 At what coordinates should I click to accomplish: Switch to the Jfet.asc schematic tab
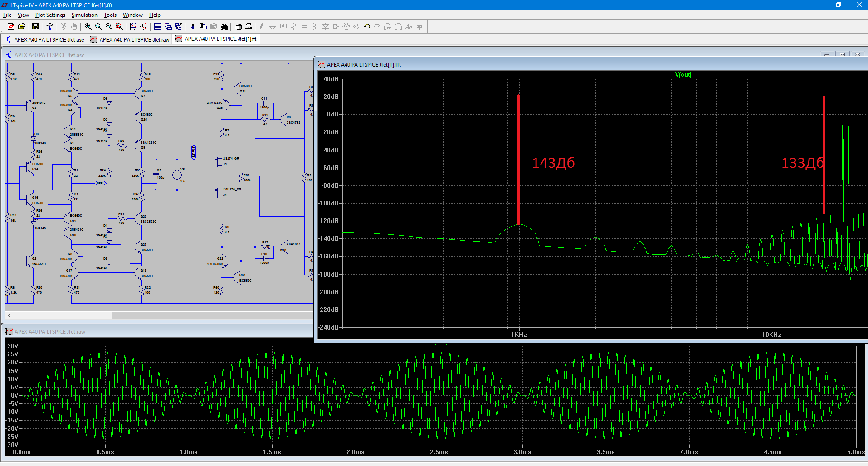coord(44,39)
